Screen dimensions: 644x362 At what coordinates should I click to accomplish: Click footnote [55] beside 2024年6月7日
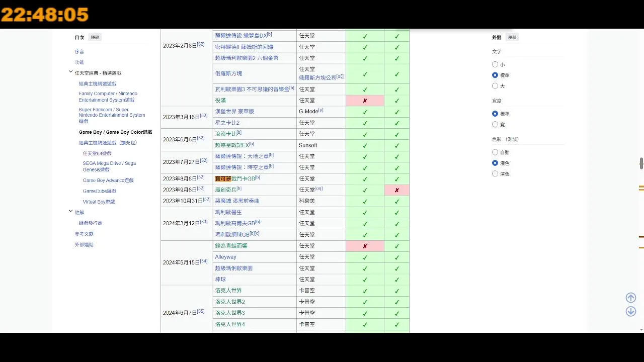point(201,311)
